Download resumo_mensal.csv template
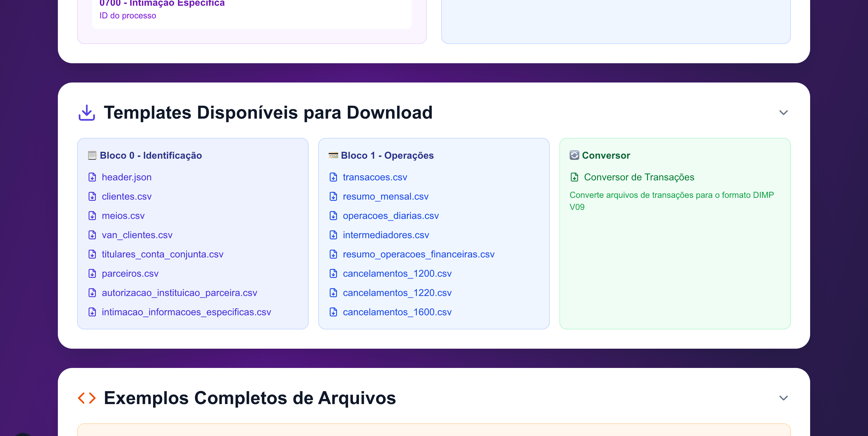Screen dimensions: 868x436 [385, 196]
